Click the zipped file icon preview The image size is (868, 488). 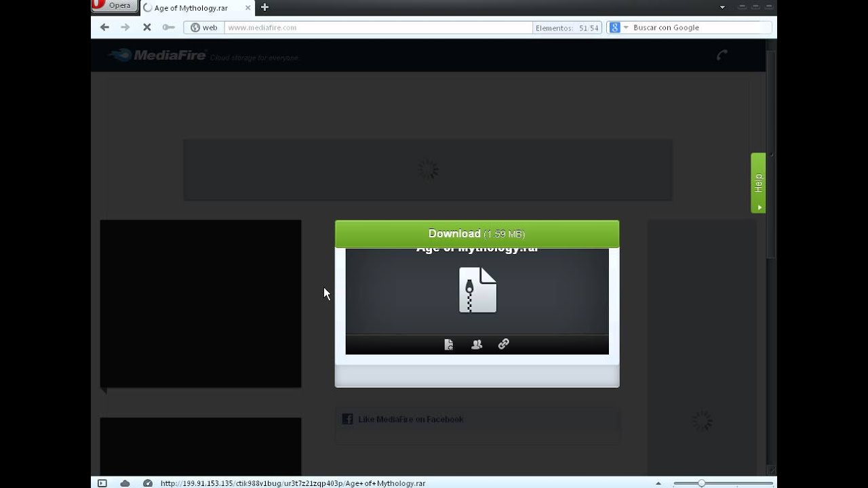pyautogui.click(x=477, y=290)
